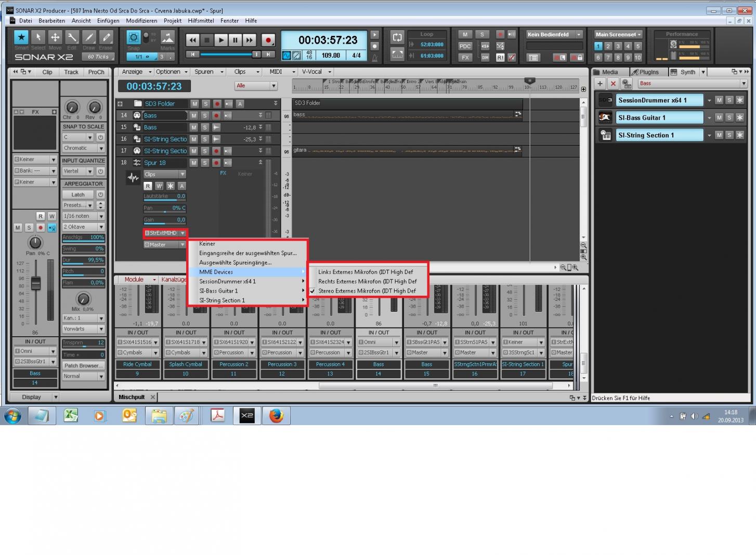Open the Clips edit filter dropdown on Spur 18
The width and height of the screenshot is (756, 555).
click(164, 175)
